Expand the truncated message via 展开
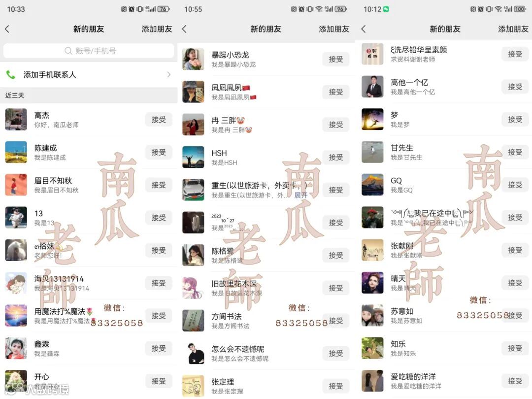 [300, 195]
